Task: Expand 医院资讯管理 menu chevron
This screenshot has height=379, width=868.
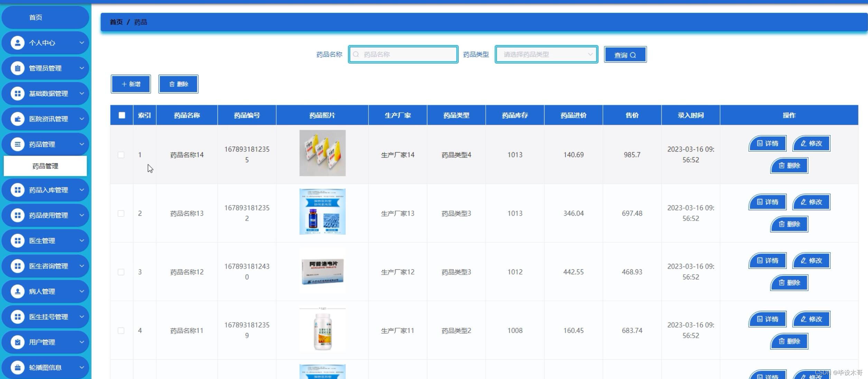Action: click(82, 119)
